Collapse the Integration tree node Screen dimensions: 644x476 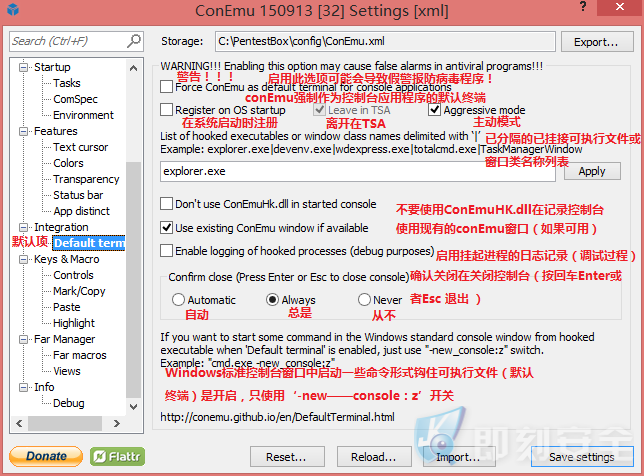click(24, 227)
